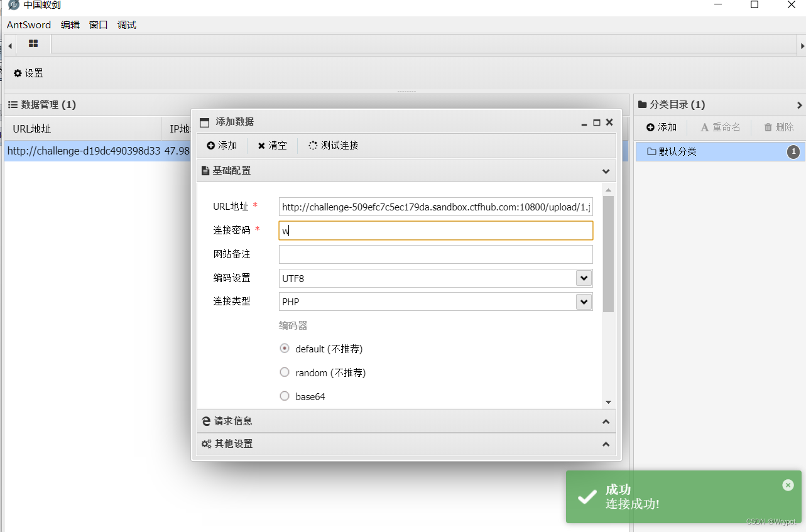
Task: Click the 添加数据 dialog window icon
Action: [204, 122]
